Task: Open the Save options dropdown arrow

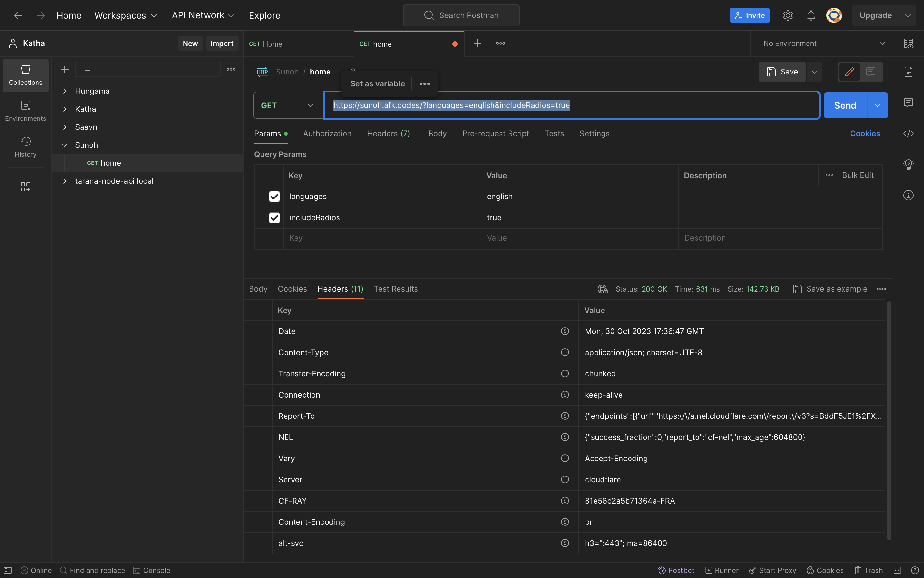Action: click(x=814, y=72)
